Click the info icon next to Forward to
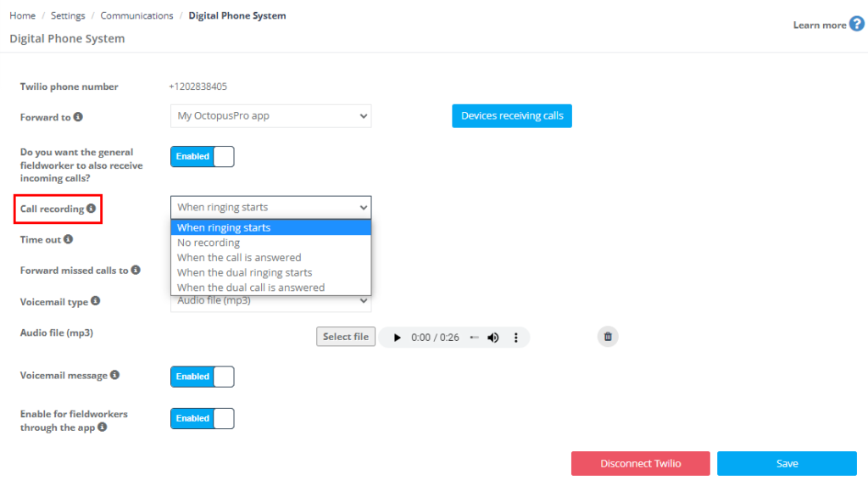This screenshot has width=868, height=486. tap(78, 117)
